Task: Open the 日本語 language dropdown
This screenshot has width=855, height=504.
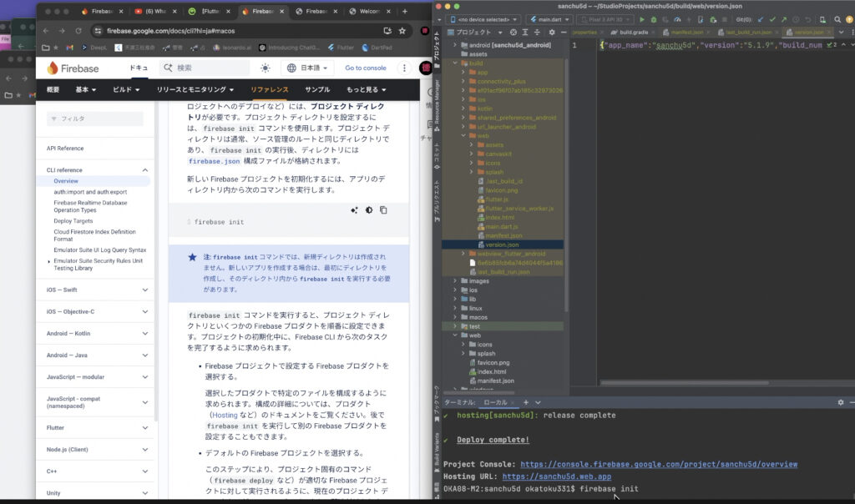Action: pos(309,68)
